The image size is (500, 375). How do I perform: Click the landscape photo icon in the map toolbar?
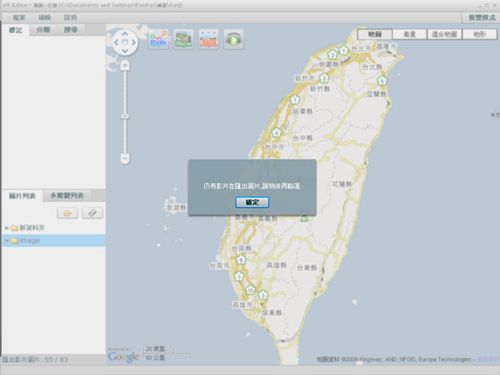(183, 39)
